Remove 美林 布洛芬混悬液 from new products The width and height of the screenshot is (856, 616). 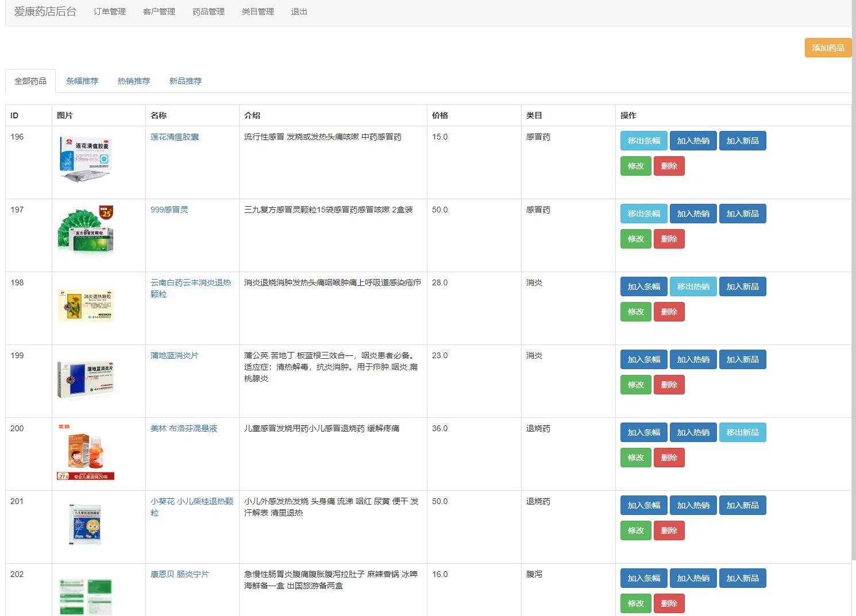click(x=742, y=432)
